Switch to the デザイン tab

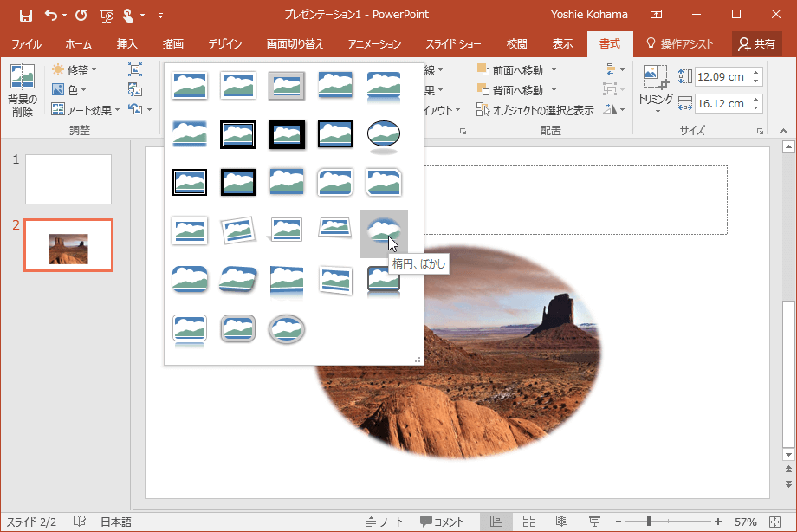coord(224,43)
